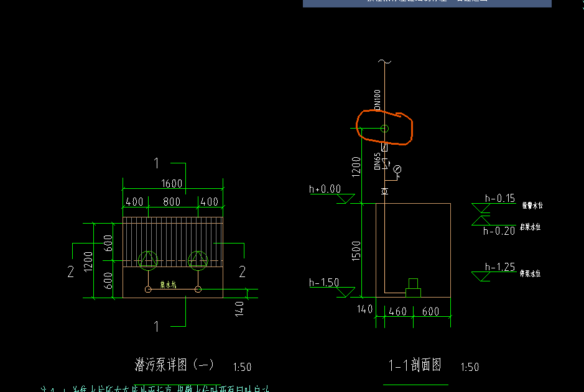Select the elevation triangle under h-0.15
Screen dimensions: 584x392
tap(481, 208)
